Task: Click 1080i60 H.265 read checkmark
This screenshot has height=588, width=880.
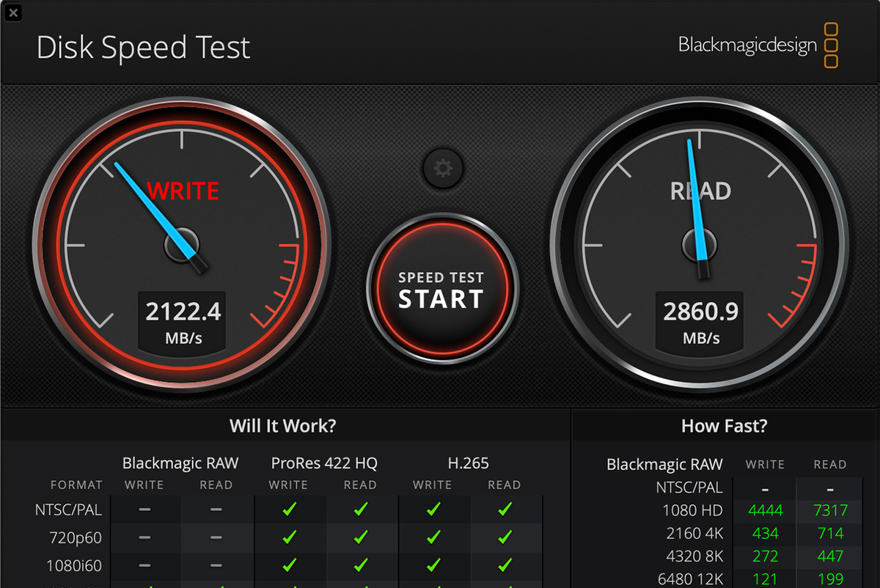Action: coord(505,566)
